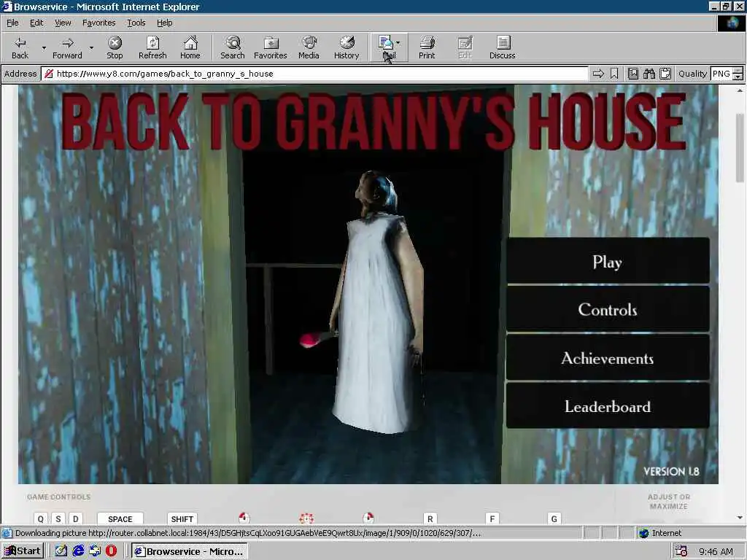Image resolution: width=747 pixels, height=560 pixels.
Task: Click the Internet zone globe icon in status bar
Action: pos(644,533)
